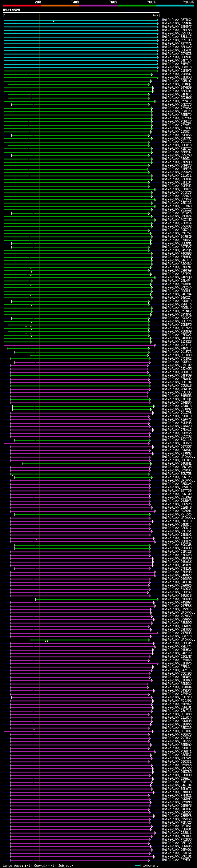197x868 pixels.
Task: Click the UniRef100_C1MNV3 label
Action: point(177,71)
